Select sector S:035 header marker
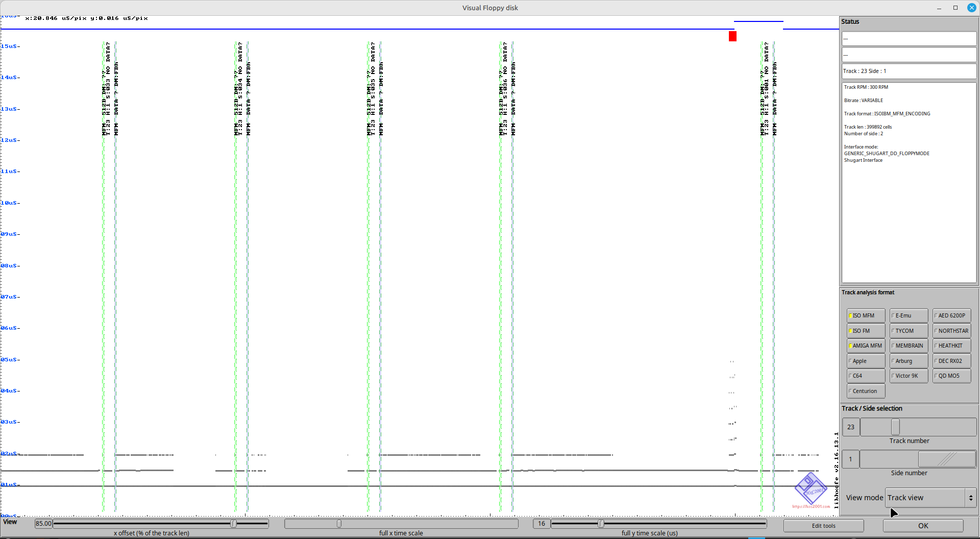980x539 pixels. 371,89
